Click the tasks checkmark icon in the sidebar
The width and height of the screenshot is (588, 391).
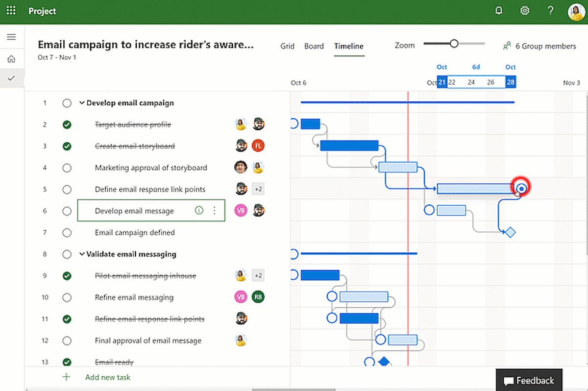pos(11,77)
